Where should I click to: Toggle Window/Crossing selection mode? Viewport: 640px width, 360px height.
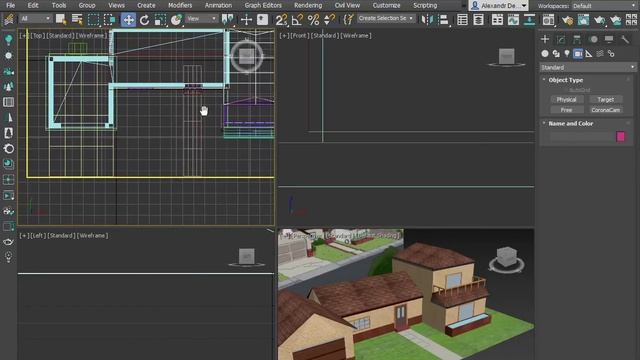click(109, 20)
